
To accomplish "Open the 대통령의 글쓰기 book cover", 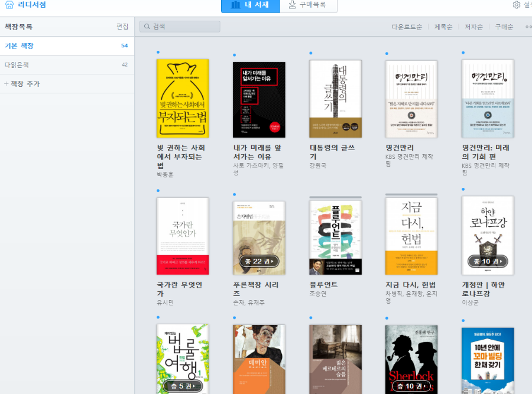I will coord(335,99).
